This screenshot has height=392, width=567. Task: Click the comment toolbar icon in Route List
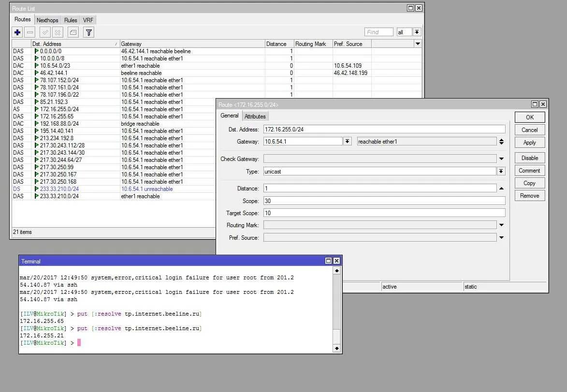click(73, 32)
